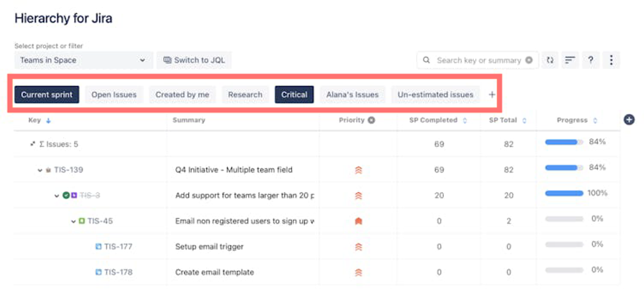This screenshot has width=644, height=294.
Task: Toggle the Research quick filter
Action: coord(245,95)
